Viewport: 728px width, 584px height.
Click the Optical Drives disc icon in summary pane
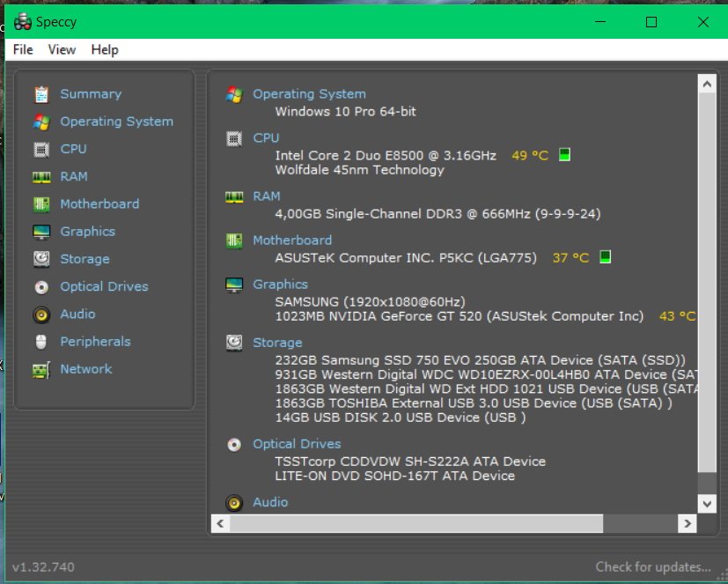pyautogui.click(x=234, y=445)
